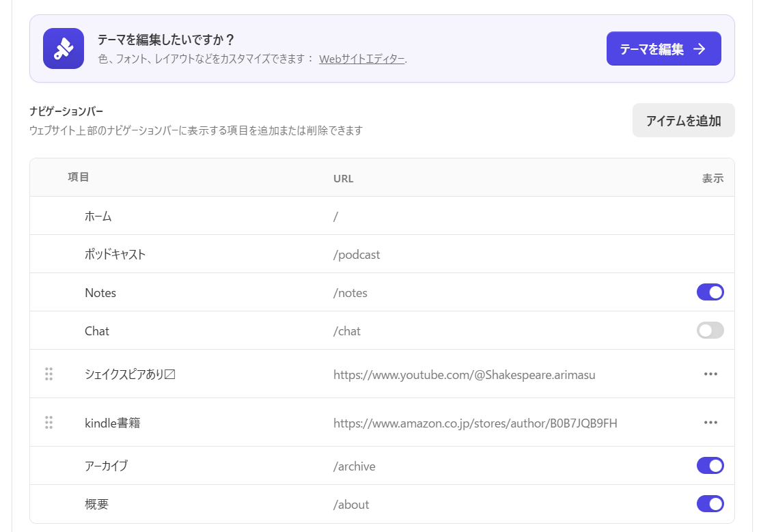Disable the 概要 display toggle
The image size is (761, 532).
(710, 504)
